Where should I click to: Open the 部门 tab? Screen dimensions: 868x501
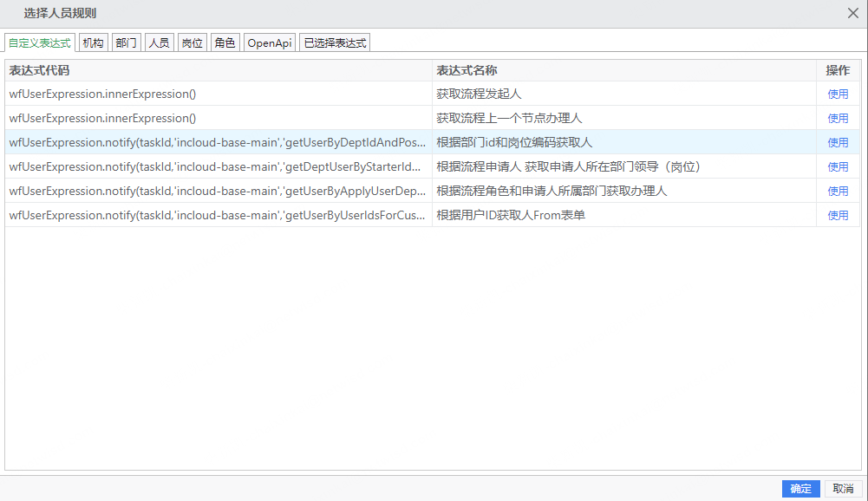coord(126,42)
